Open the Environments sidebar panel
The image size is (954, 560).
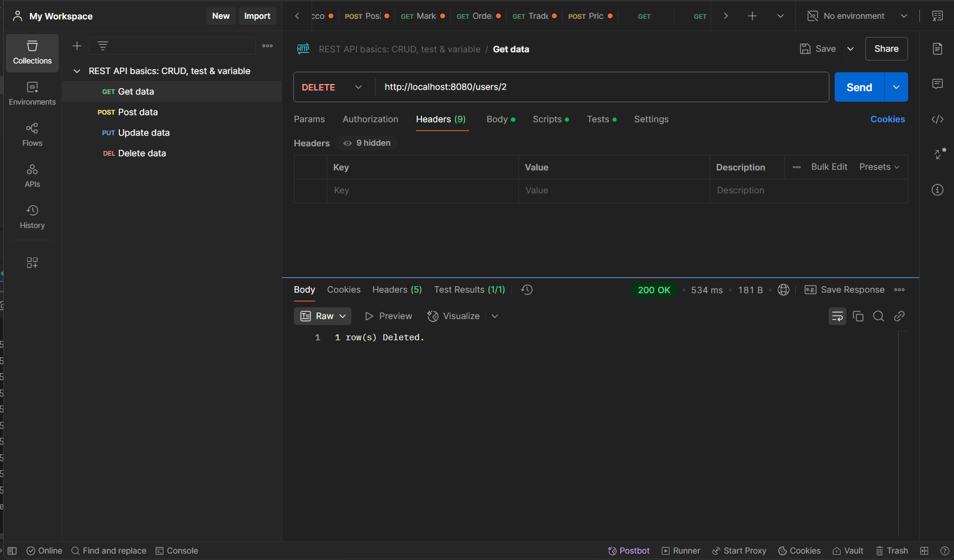click(x=32, y=94)
